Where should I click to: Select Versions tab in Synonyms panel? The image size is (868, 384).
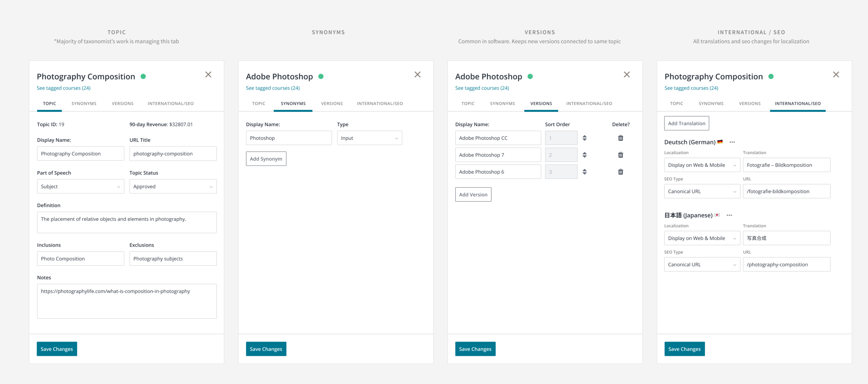pyautogui.click(x=332, y=104)
